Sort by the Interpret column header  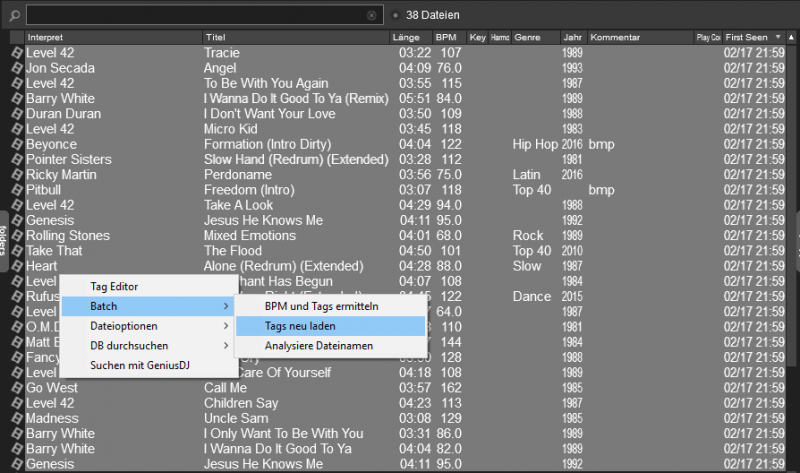click(x=112, y=37)
